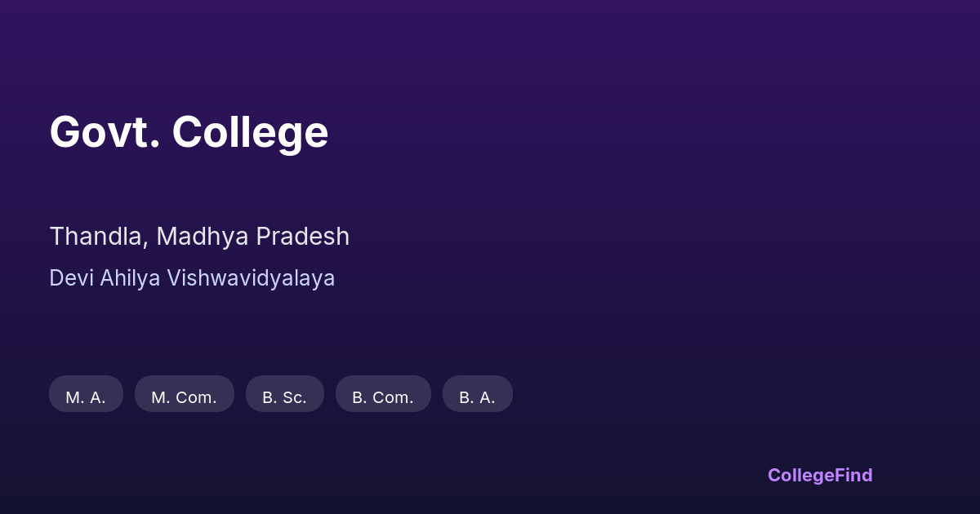Click the CollegeFind brand logo
This screenshot has width=980, height=514.
coord(820,475)
